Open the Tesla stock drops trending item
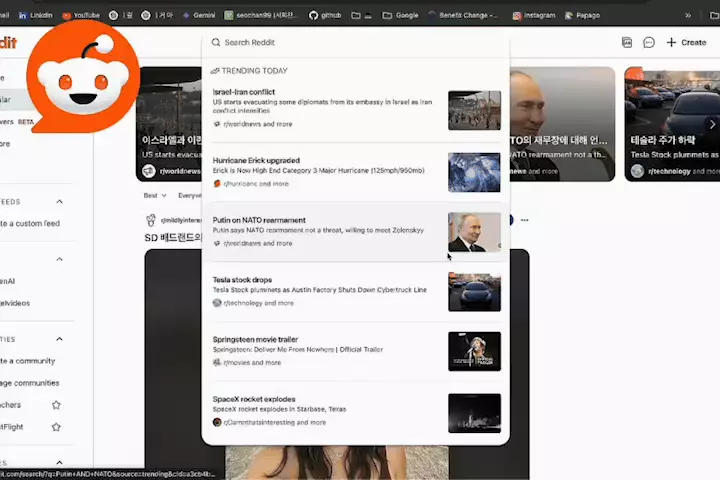720x480 pixels. pos(355,292)
